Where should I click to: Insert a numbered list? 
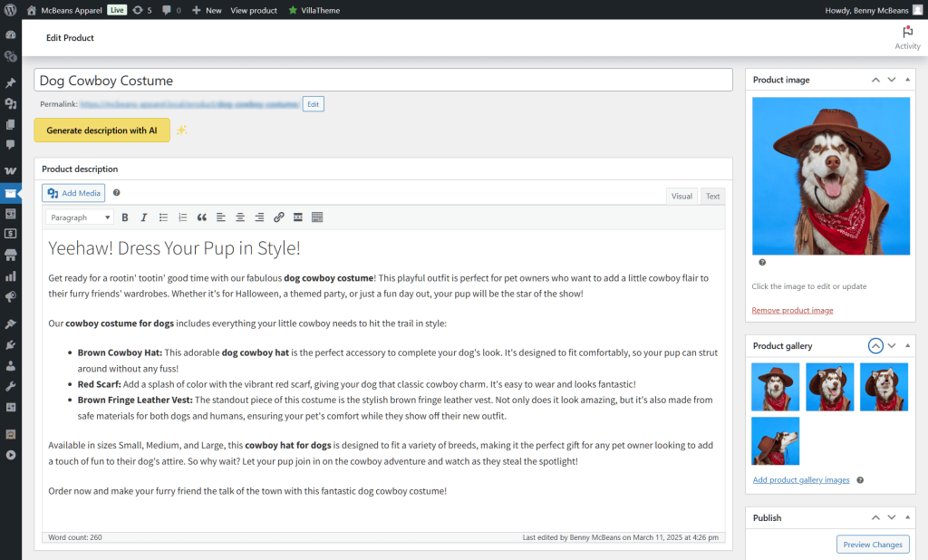[x=182, y=217]
